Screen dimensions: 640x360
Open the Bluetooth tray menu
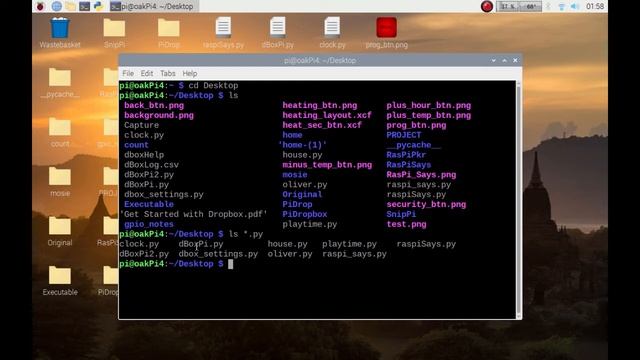point(549,7)
